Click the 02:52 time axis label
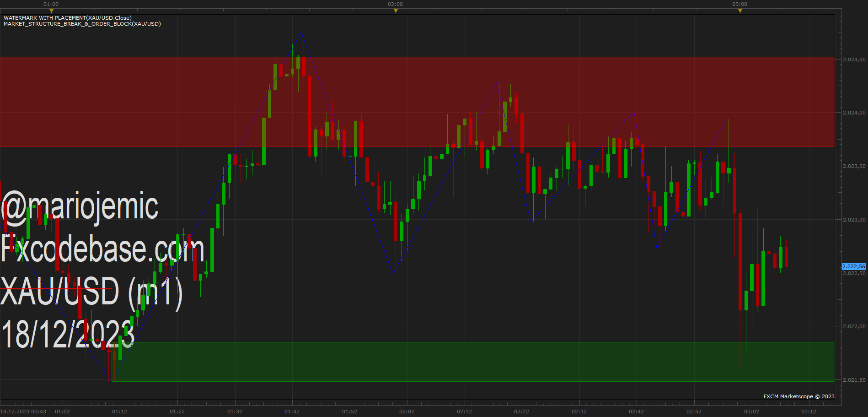 (x=694, y=412)
